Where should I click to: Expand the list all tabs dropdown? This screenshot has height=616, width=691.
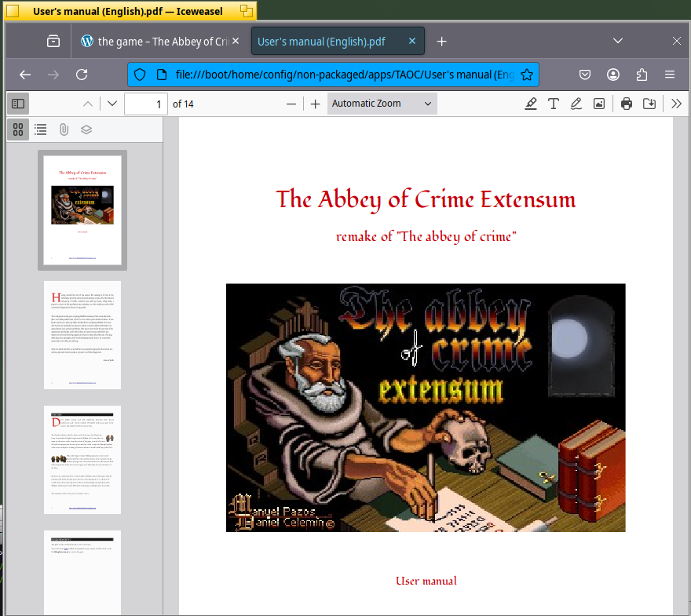pos(618,41)
